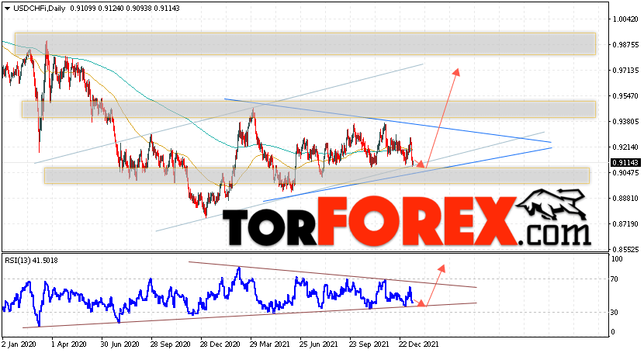Select the OHLC values 0.91099 0.91240 0.90938 0.91143
The width and height of the screenshot is (644, 353).
click(125, 9)
